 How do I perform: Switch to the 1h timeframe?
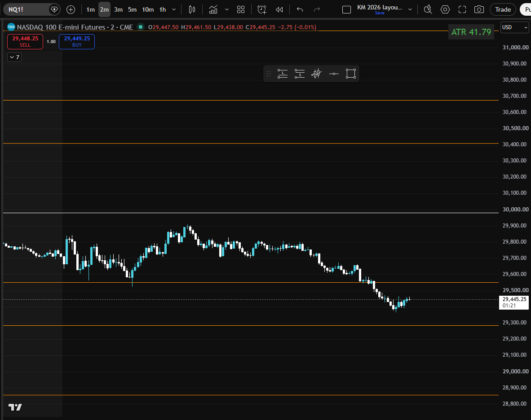click(x=163, y=9)
